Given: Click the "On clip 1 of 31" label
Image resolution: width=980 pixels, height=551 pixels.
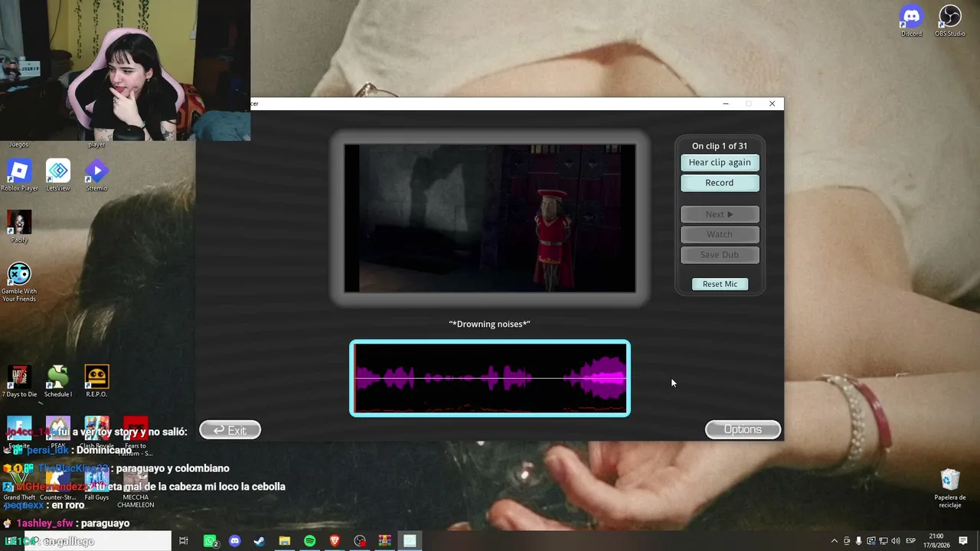Looking at the screenshot, I should tap(720, 146).
